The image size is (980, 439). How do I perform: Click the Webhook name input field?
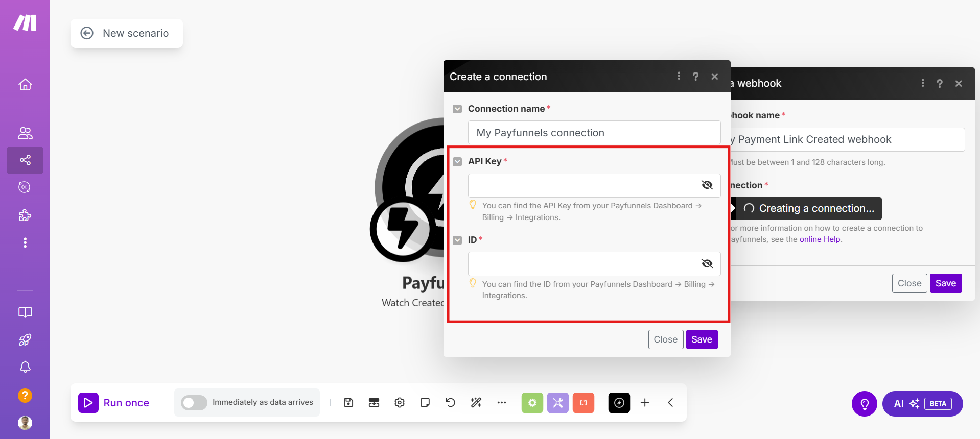(848, 139)
